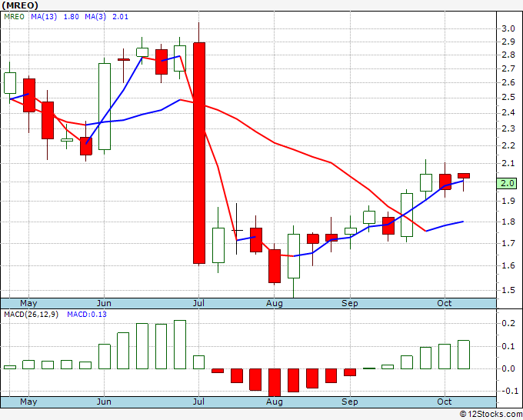Click the 1.7 price axis label
523x420 pixels.
click(508, 243)
